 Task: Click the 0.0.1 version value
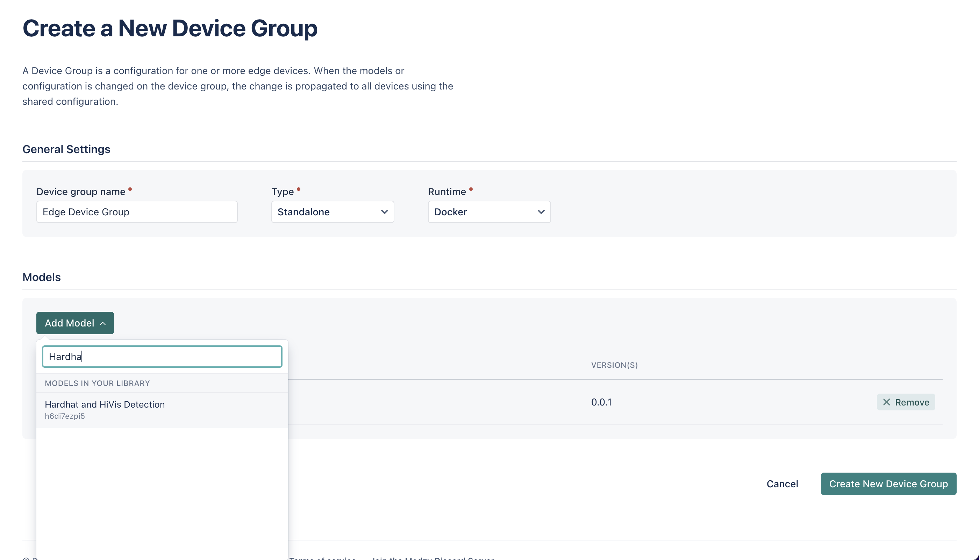[x=601, y=402]
